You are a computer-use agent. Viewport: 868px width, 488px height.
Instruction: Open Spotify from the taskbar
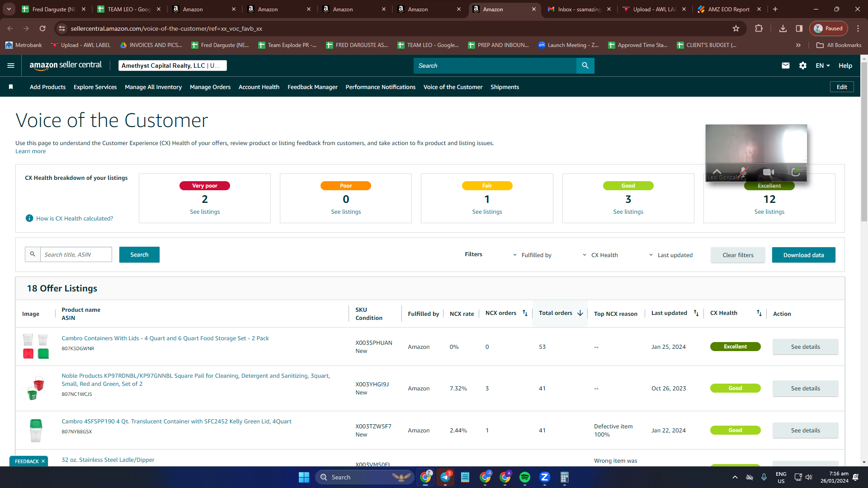pos(525,477)
